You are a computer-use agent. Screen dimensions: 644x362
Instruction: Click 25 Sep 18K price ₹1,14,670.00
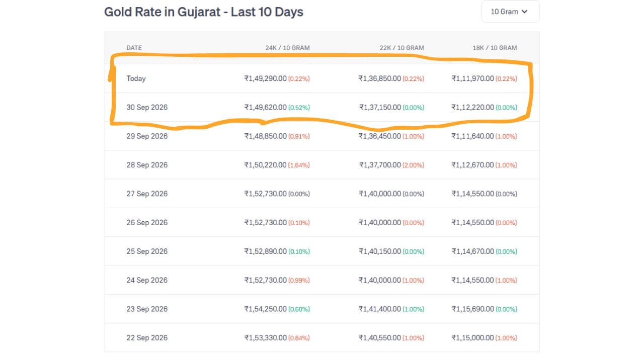(x=473, y=251)
